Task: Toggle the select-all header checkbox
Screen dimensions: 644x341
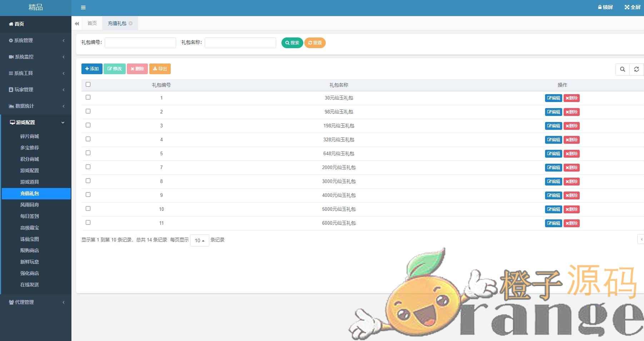Action: point(88,85)
